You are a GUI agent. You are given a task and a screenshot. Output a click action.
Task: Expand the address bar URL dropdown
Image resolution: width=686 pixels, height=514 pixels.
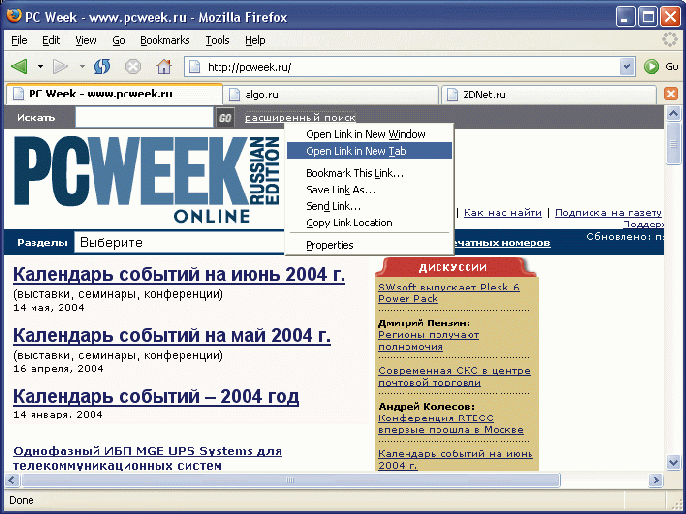coord(627,67)
